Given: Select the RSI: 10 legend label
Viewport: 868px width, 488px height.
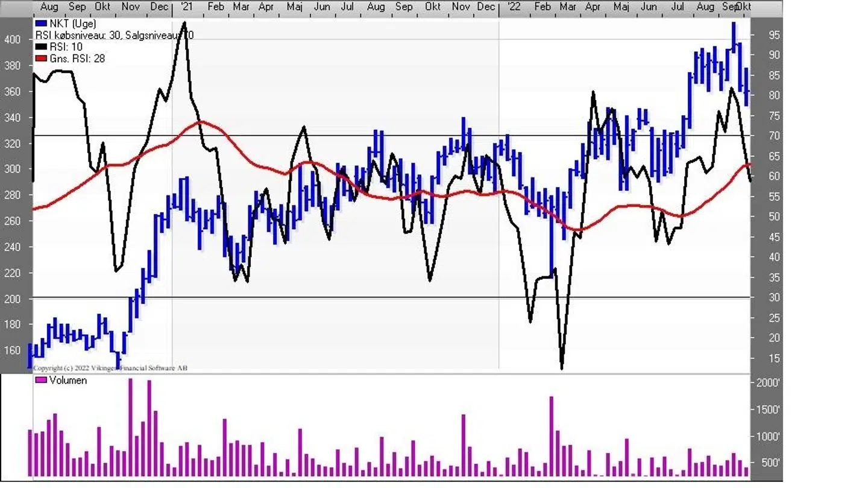Looking at the screenshot, I should (66, 47).
